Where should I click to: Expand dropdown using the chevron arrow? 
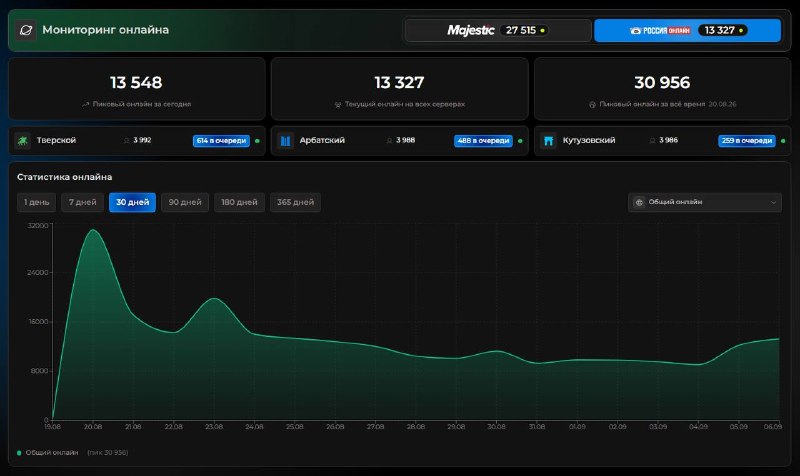pos(773,203)
